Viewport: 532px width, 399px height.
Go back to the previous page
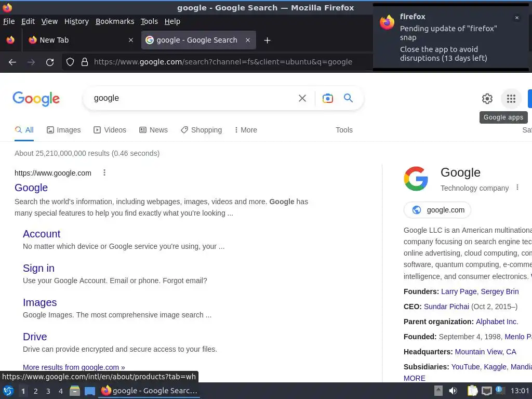(x=12, y=62)
